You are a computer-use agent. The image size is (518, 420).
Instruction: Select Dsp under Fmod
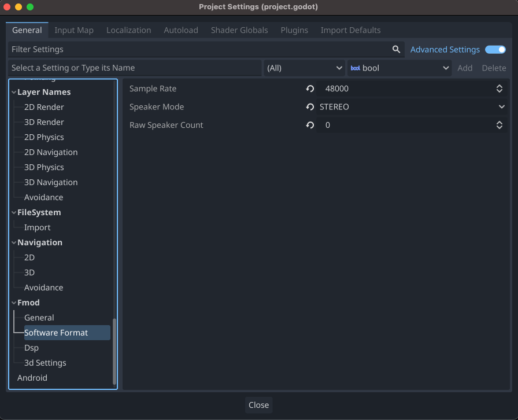coord(31,348)
